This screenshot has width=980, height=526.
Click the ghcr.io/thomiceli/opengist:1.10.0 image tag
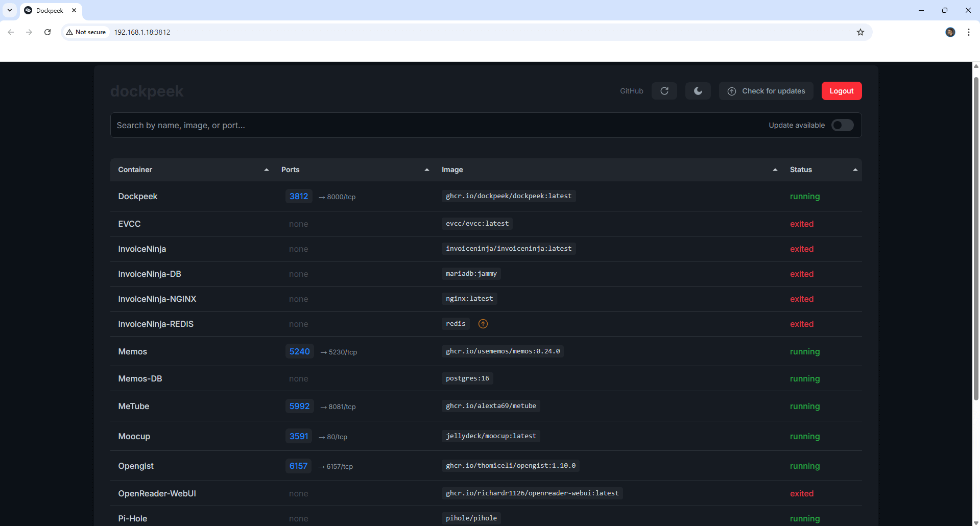tap(511, 466)
